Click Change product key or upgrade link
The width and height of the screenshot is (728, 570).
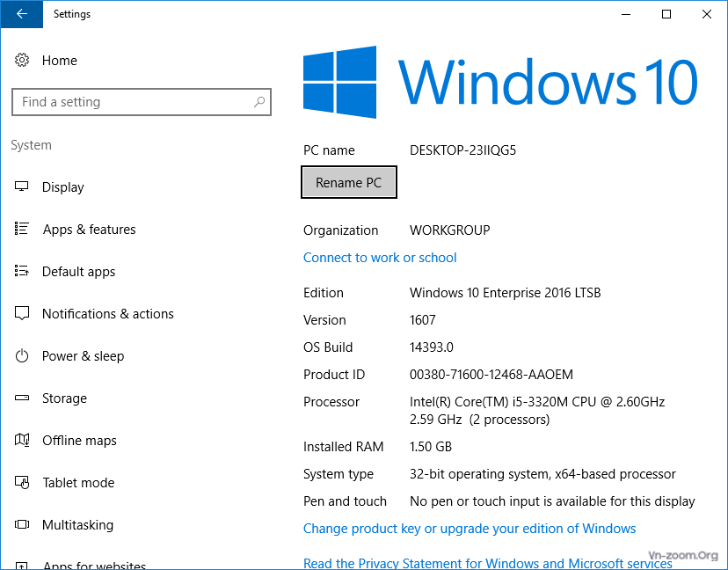click(470, 529)
